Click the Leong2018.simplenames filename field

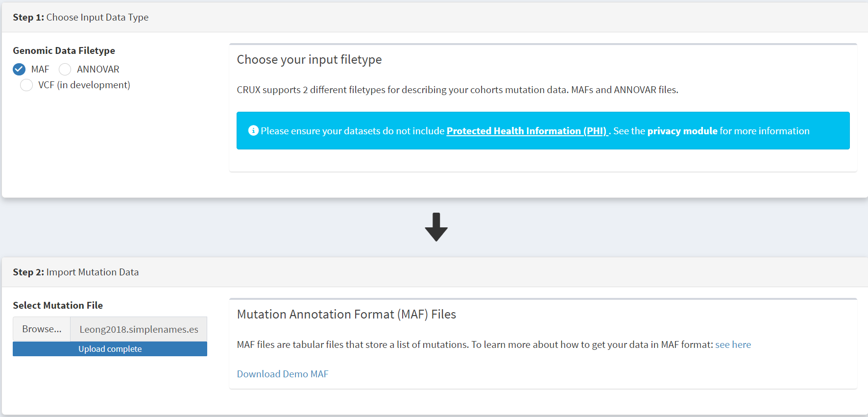[139, 329]
